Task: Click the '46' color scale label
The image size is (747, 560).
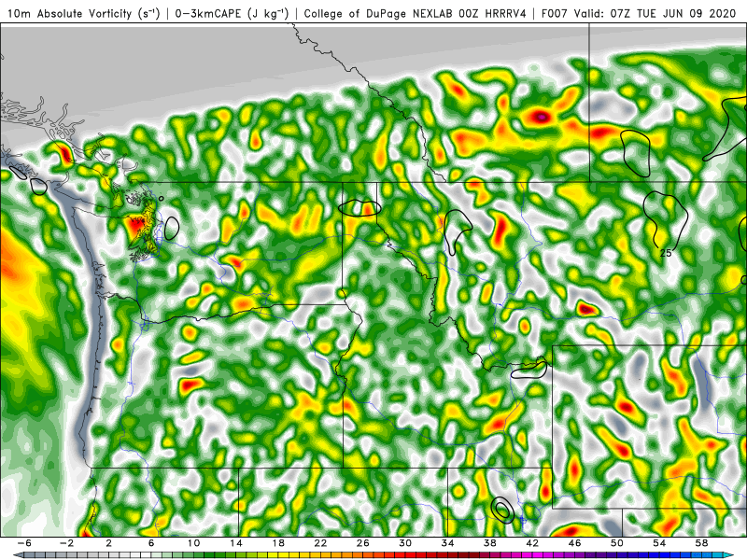Action: coord(574,543)
